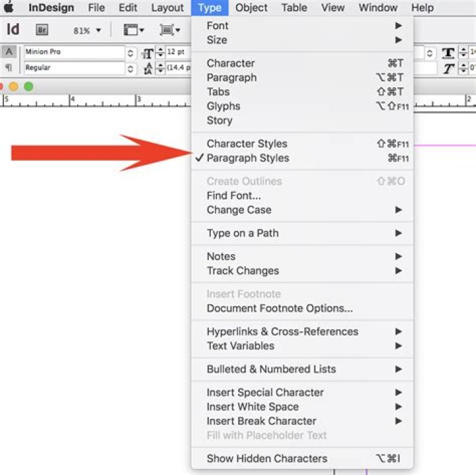
Task: Choose Find Font… menu item
Action: tap(302, 196)
